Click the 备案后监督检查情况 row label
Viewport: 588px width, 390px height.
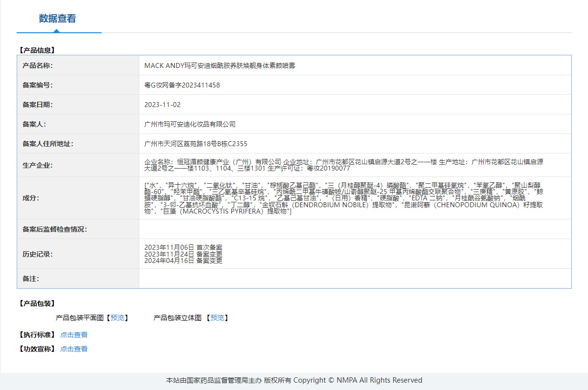55,229
